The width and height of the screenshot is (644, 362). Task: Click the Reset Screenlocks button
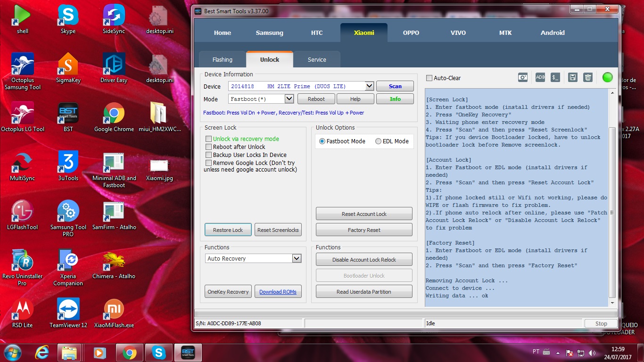tap(278, 230)
